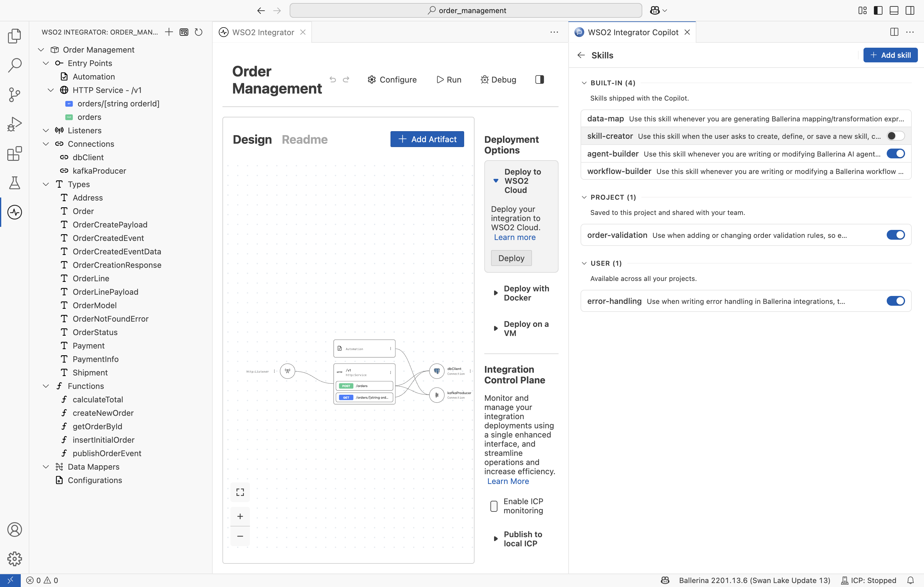Screen dimensions: 924x587
Task: Expand Deploy on a VM section
Action: [x=495, y=329]
